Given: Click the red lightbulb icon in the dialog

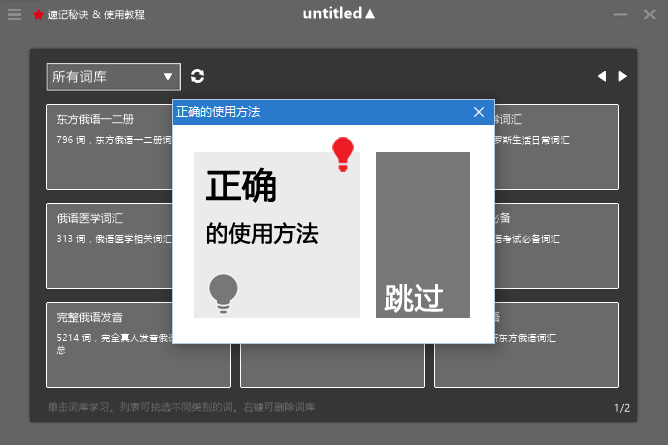Looking at the screenshot, I should [343, 154].
